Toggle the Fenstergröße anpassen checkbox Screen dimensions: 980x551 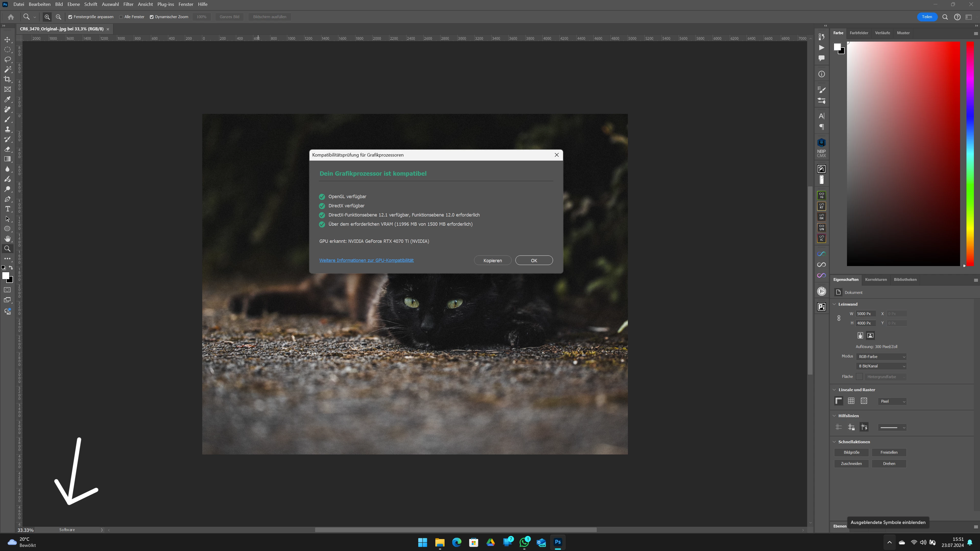[70, 17]
